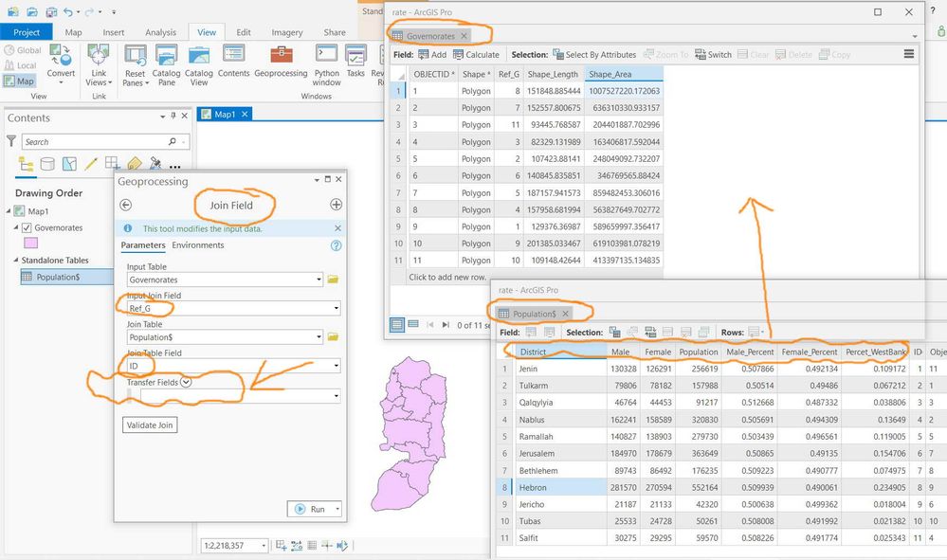
Task: Show all records in Governorates table
Action: click(397, 325)
